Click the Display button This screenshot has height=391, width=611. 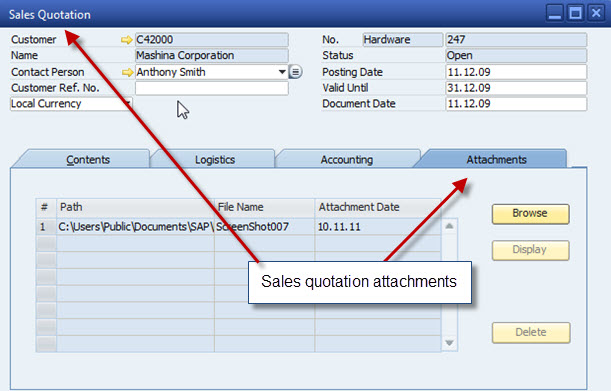530,250
